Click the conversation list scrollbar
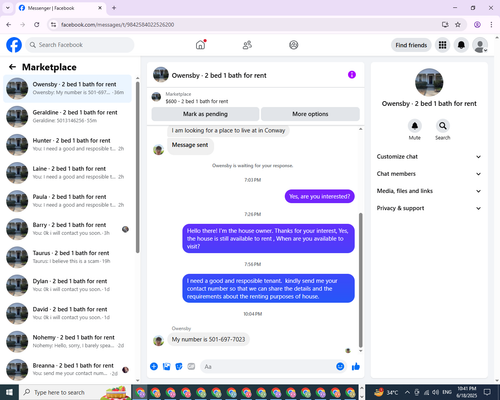Viewport: 500px width, 400px height. pos(137,167)
